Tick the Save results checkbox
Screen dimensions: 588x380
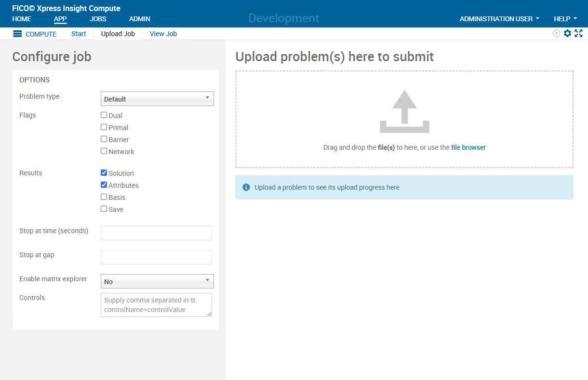point(104,209)
